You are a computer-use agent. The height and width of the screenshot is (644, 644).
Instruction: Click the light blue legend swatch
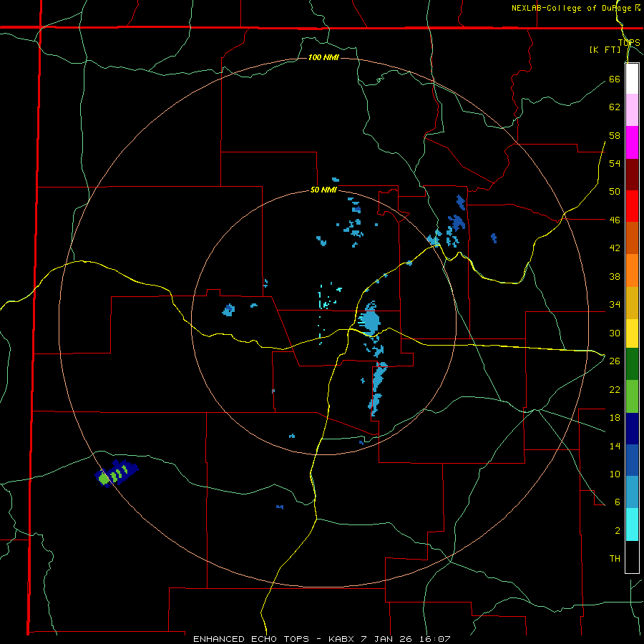(x=632, y=492)
